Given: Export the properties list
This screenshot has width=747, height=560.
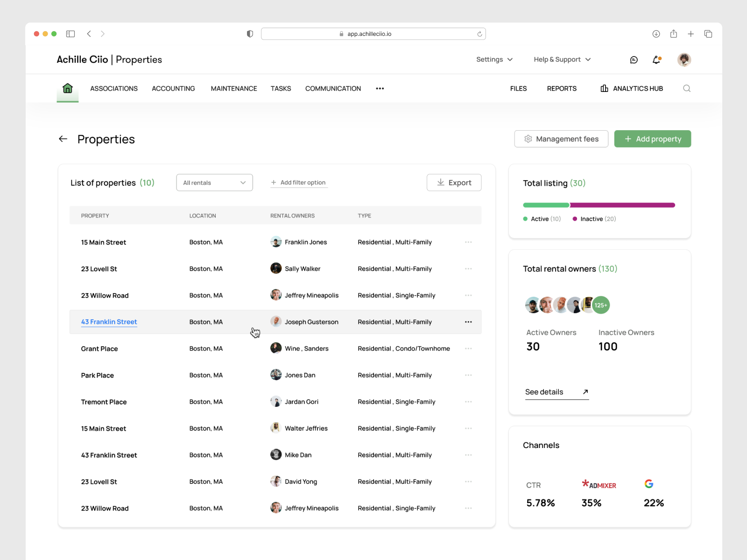Looking at the screenshot, I should pyautogui.click(x=453, y=182).
